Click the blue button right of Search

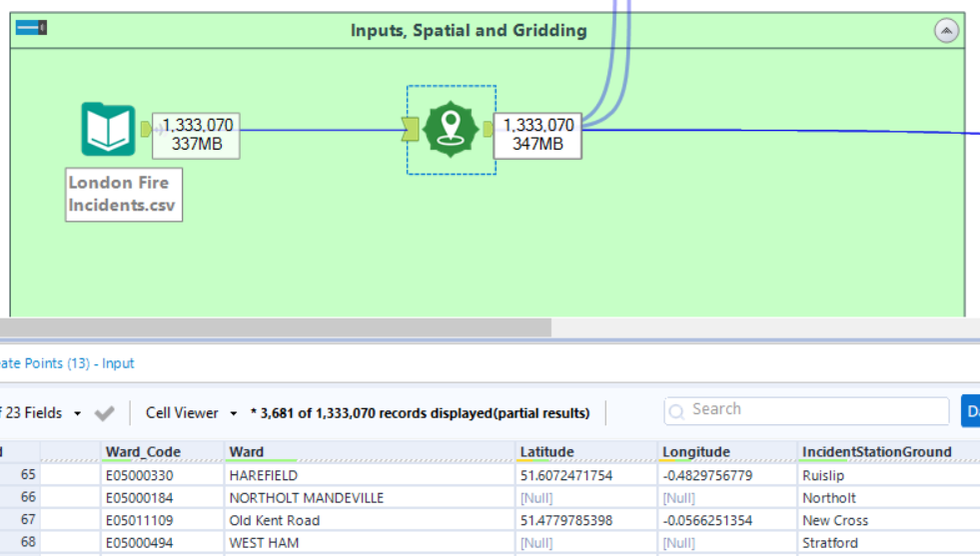pos(970,410)
